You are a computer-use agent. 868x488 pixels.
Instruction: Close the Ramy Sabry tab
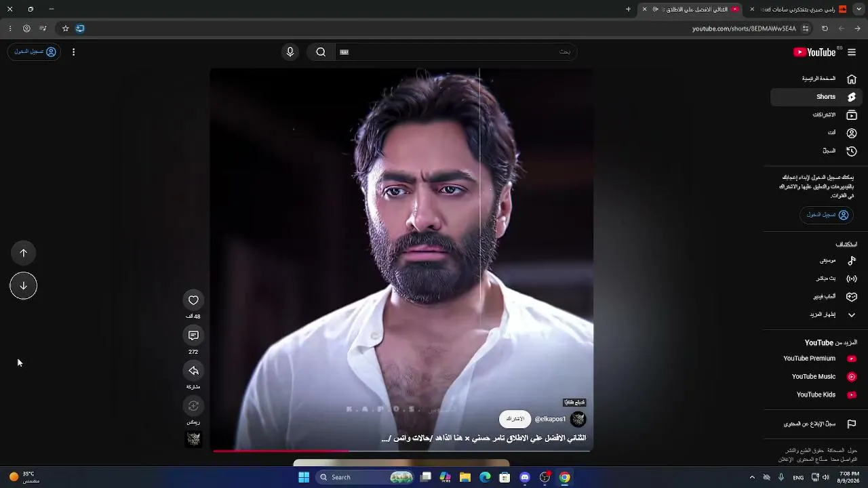point(752,9)
